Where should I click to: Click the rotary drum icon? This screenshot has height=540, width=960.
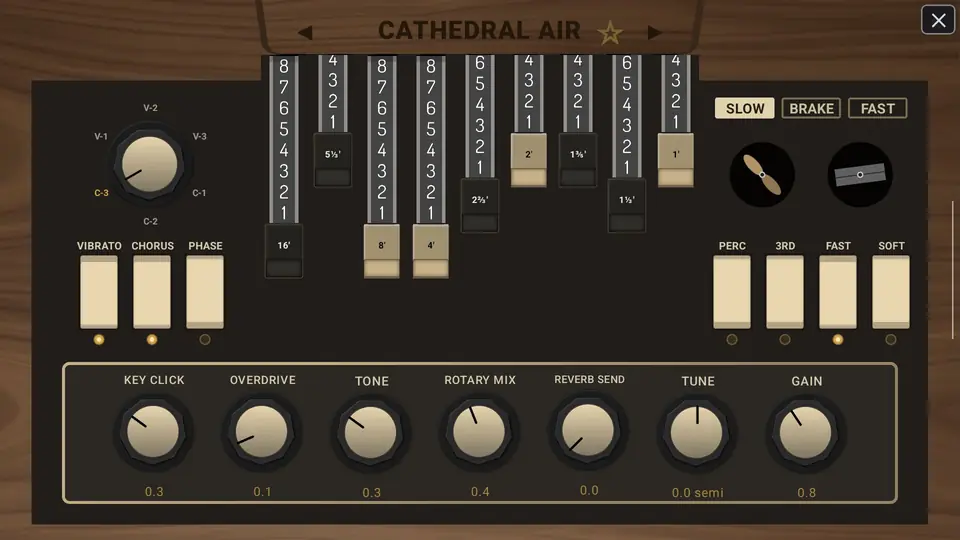coord(860,174)
